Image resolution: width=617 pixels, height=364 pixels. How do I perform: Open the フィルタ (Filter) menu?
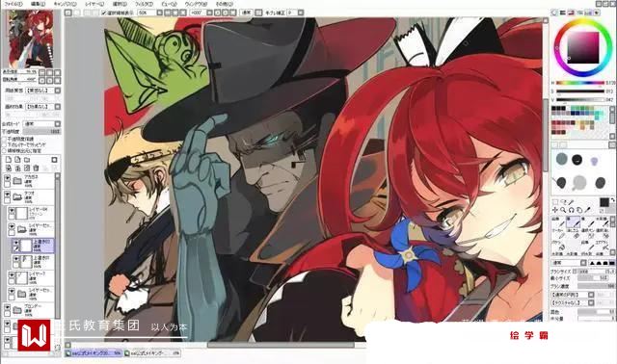click(144, 4)
